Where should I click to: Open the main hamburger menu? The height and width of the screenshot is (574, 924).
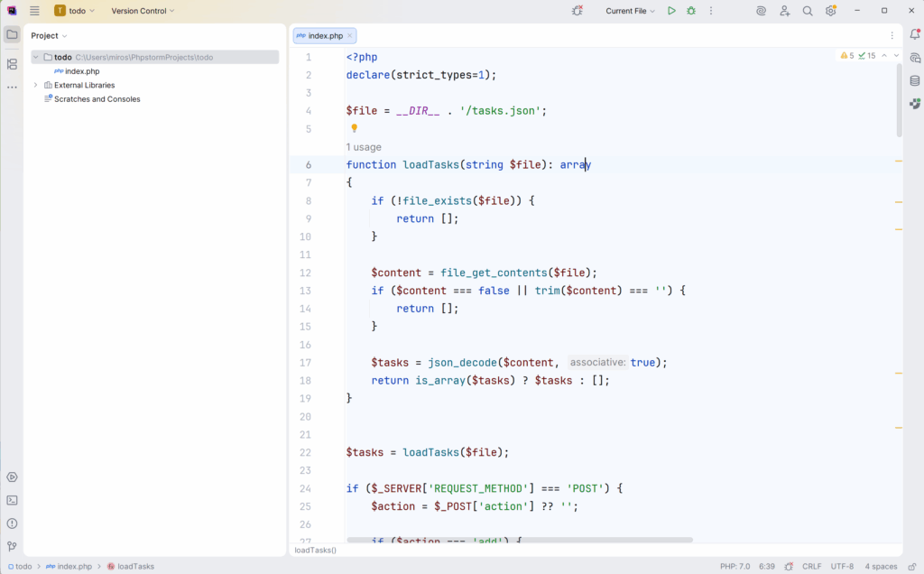tap(35, 11)
